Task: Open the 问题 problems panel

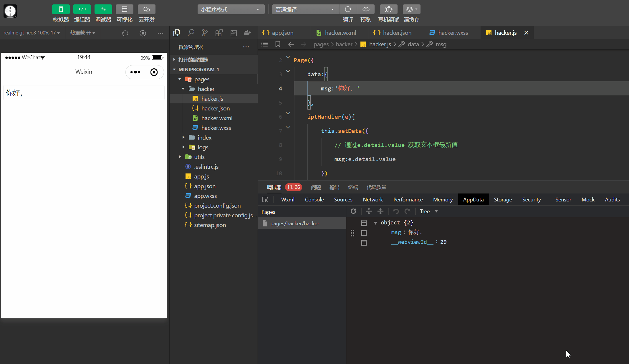Action: click(x=316, y=187)
